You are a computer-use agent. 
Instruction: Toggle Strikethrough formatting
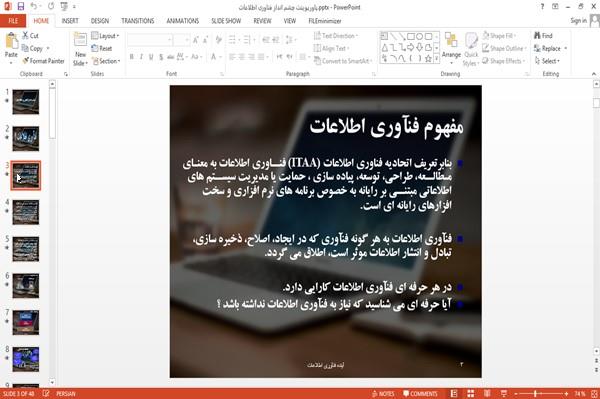[x=171, y=57]
